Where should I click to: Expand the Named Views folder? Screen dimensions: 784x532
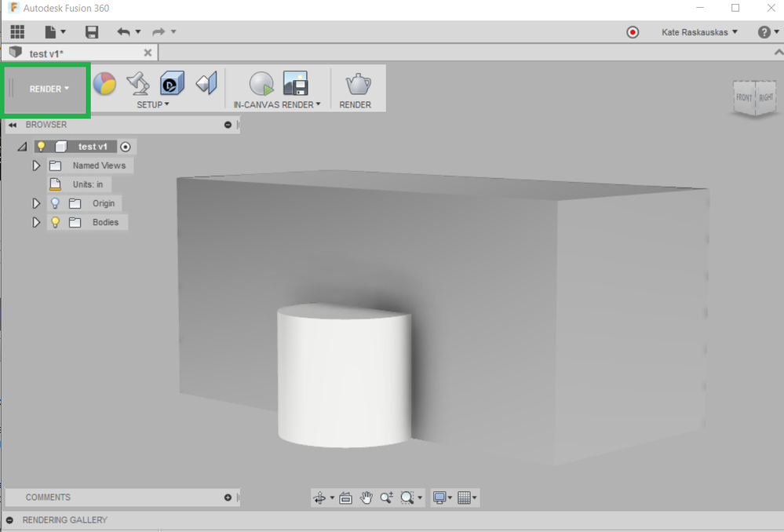(x=36, y=166)
